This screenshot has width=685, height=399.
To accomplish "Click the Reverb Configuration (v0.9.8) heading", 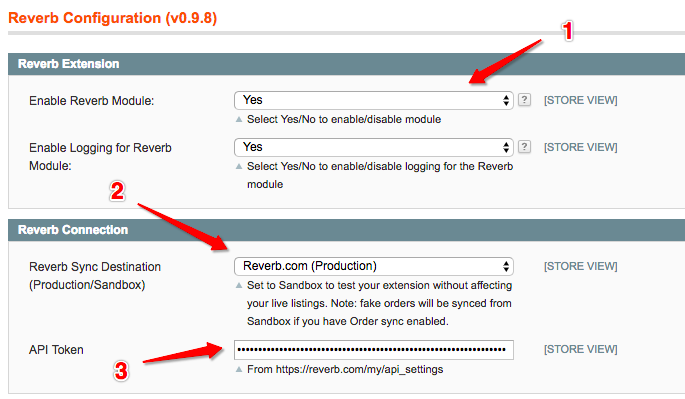I will 112,18.
